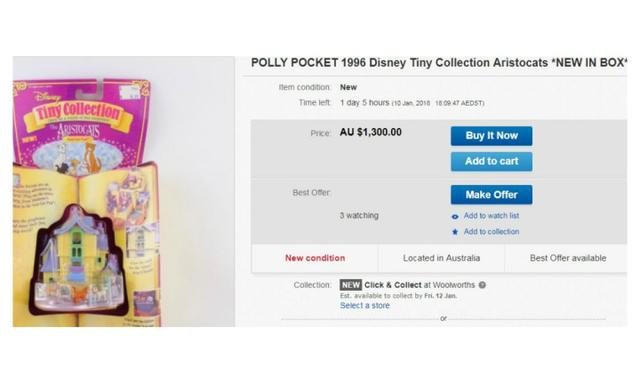Click the Best Offer available label

tap(568, 258)
